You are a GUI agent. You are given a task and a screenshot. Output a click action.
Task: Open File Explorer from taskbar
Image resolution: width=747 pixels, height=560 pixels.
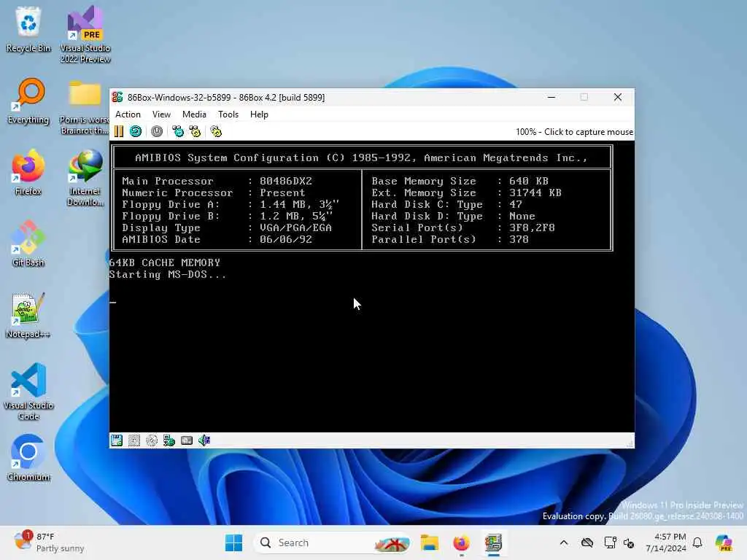point(429,542)
